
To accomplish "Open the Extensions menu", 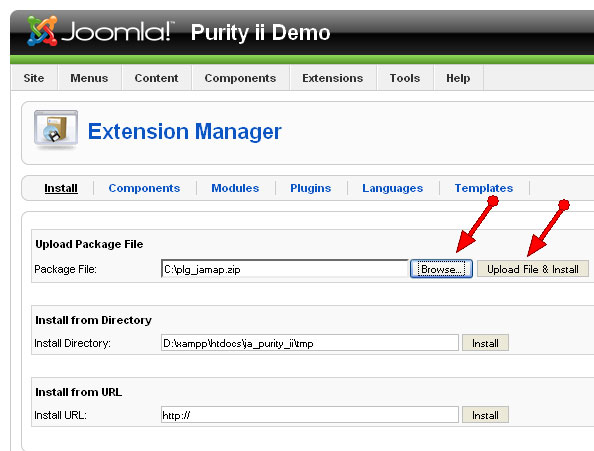I will 333,78.
